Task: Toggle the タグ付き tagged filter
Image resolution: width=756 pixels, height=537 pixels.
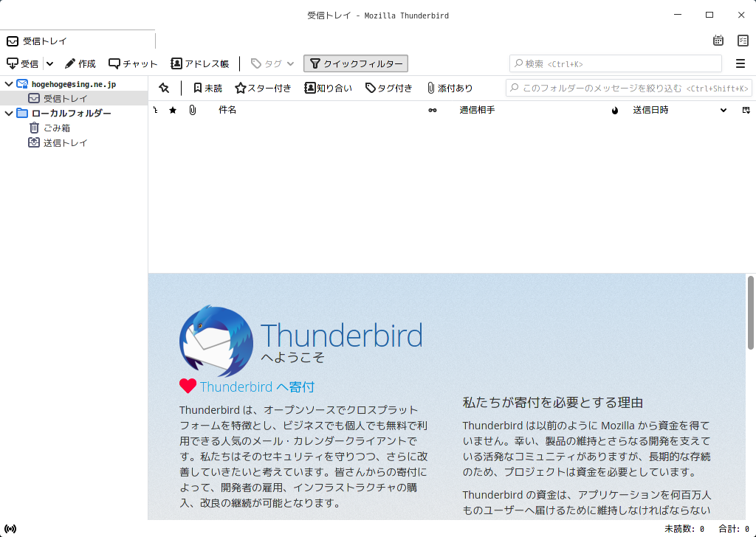Action: [x=388, y=88]
